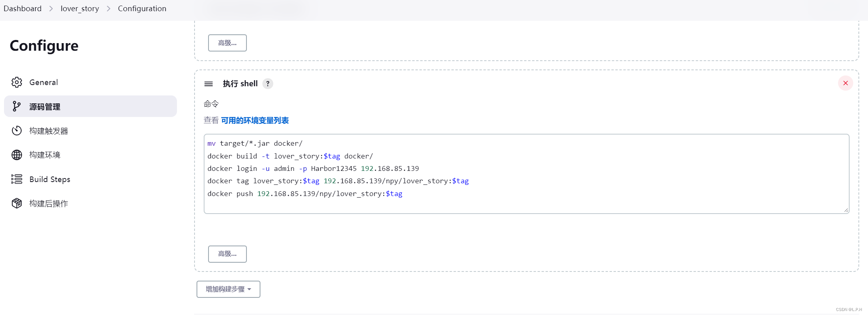Open the help icon next to 执行 shell
This screenshot has width=868, height=315.
coord(268,84)
